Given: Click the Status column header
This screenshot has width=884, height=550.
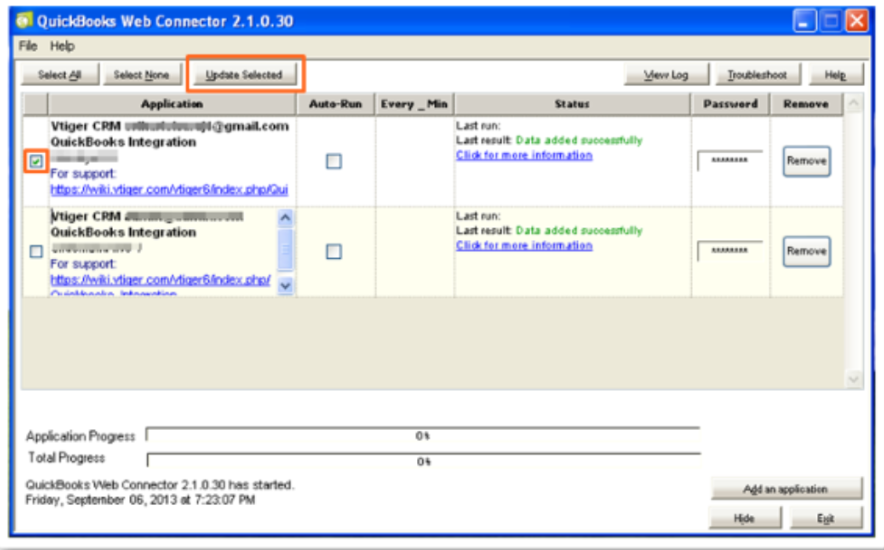Looking at the screenshot, I should 572,104.
